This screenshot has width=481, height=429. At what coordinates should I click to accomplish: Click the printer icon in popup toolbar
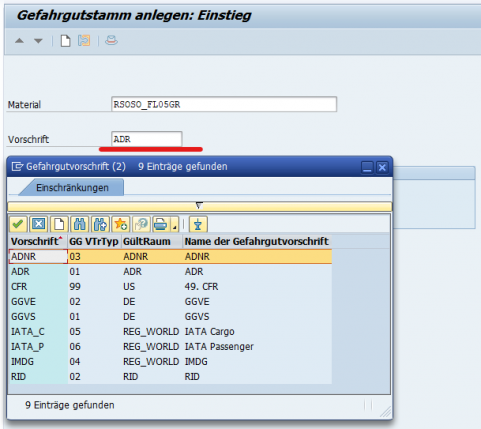click(x=161, y=224)
